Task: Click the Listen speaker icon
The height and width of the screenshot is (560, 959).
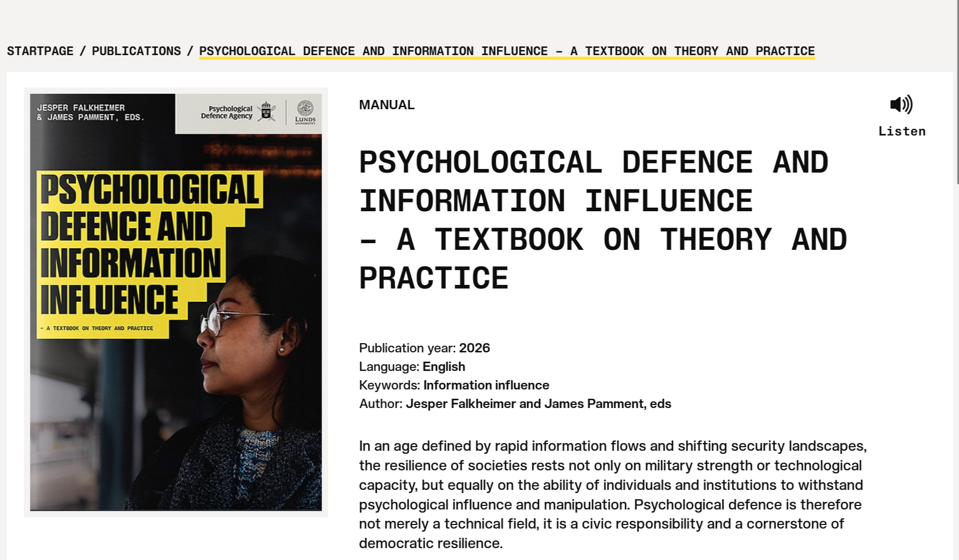Action: pos(901,105)
